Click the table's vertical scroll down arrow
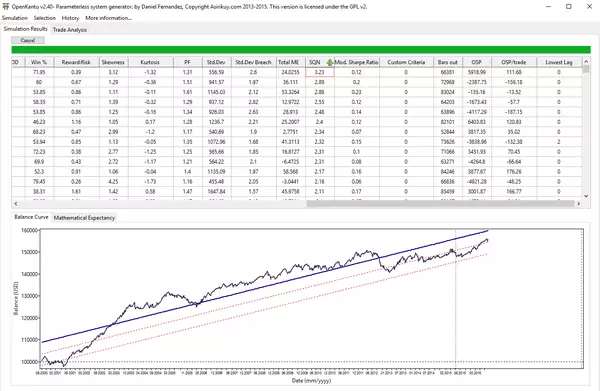This screenshot has width=600, height=391. click(586, 196)
